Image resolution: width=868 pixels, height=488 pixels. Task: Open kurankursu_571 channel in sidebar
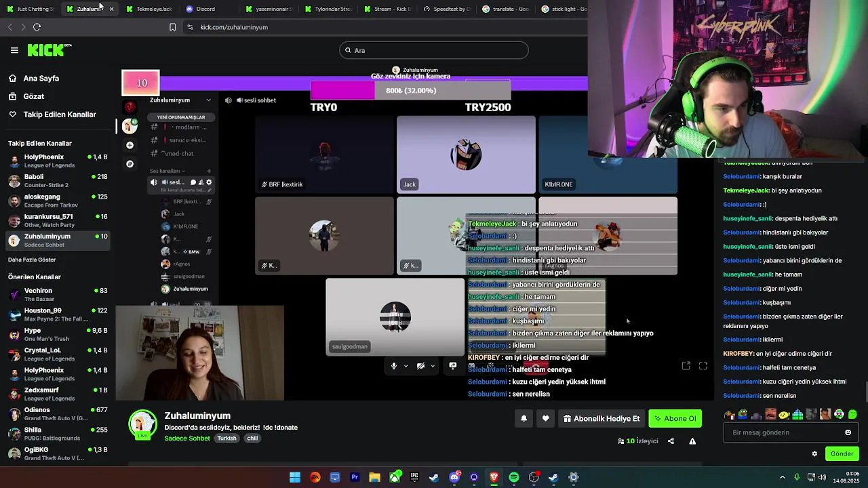point(58,220)
